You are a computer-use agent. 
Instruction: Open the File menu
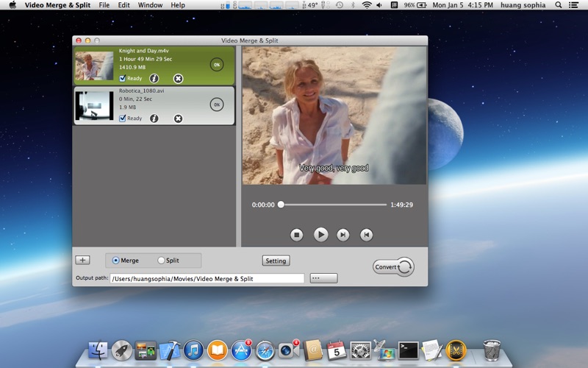click(x=104, y=5)
